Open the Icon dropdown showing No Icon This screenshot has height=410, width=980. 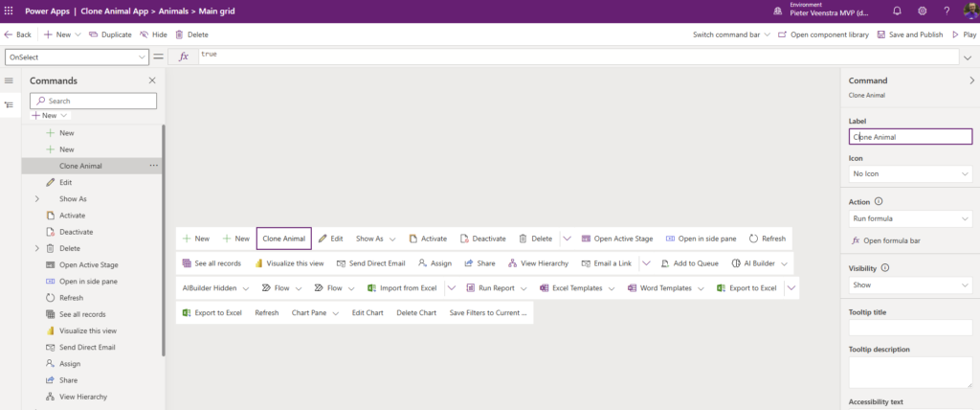pyautogui.click(x=911, y=173)
